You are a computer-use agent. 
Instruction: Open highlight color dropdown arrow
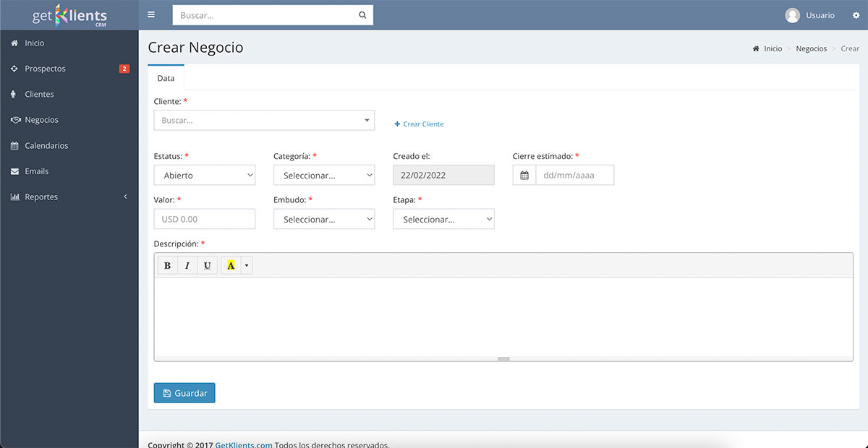click(247, 266)
